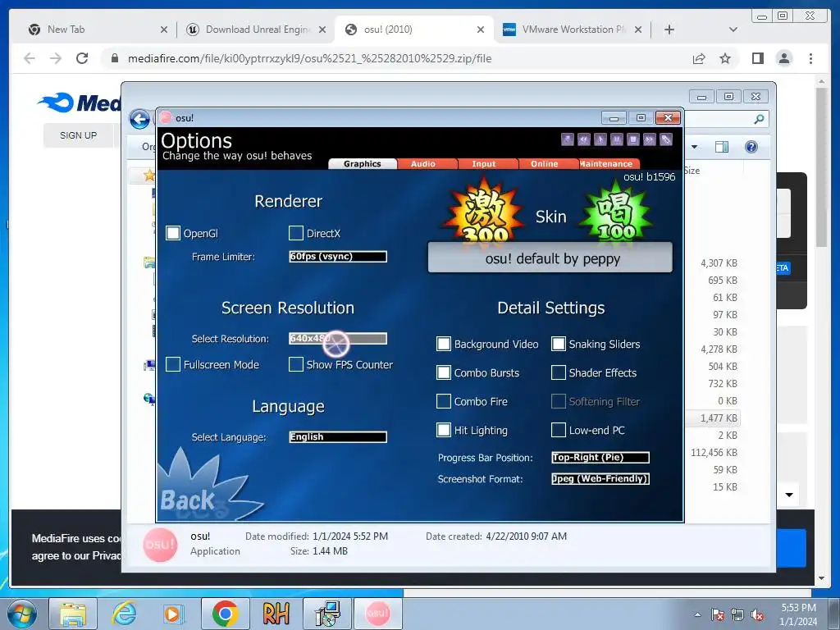Open the Screenshot Format dropdown
This screenshot has width=840, height=630.
coord(600,479)
